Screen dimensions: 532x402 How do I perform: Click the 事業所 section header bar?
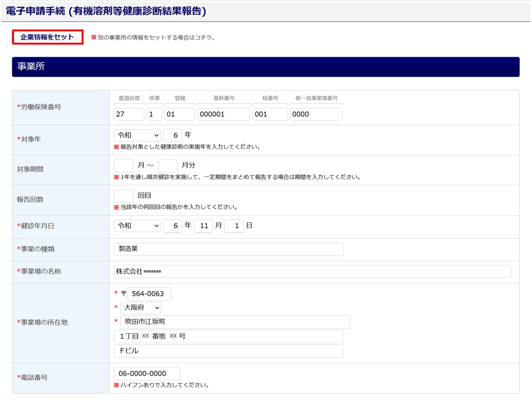266,67
